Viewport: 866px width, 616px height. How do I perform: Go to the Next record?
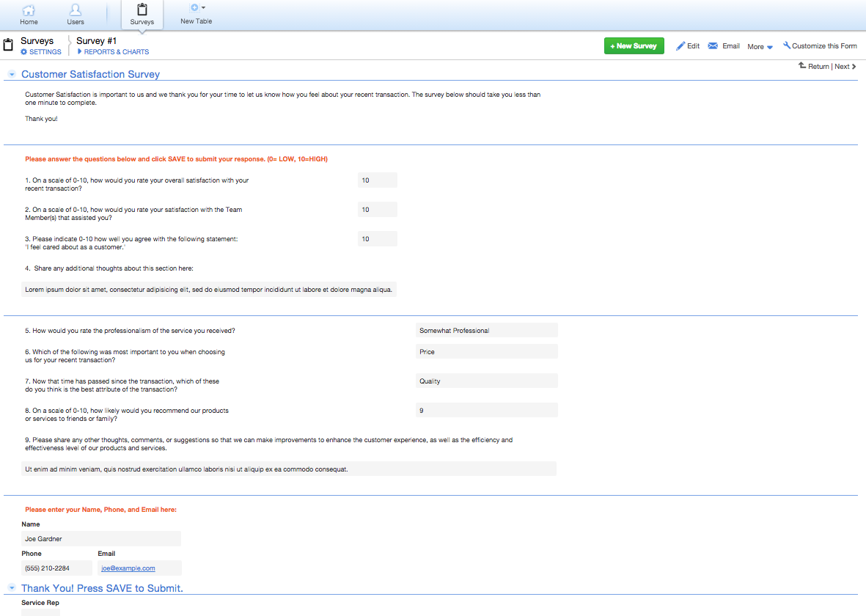click(x=842, y=66)
